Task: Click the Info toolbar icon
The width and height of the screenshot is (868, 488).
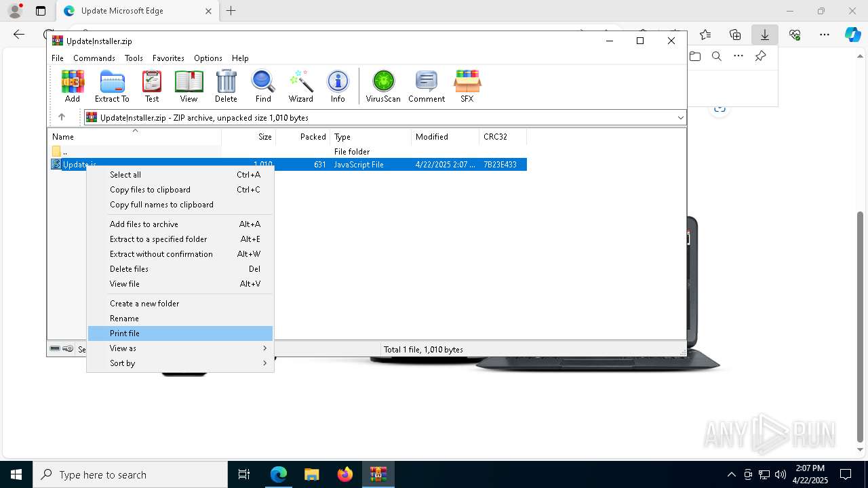Action: 338,86
